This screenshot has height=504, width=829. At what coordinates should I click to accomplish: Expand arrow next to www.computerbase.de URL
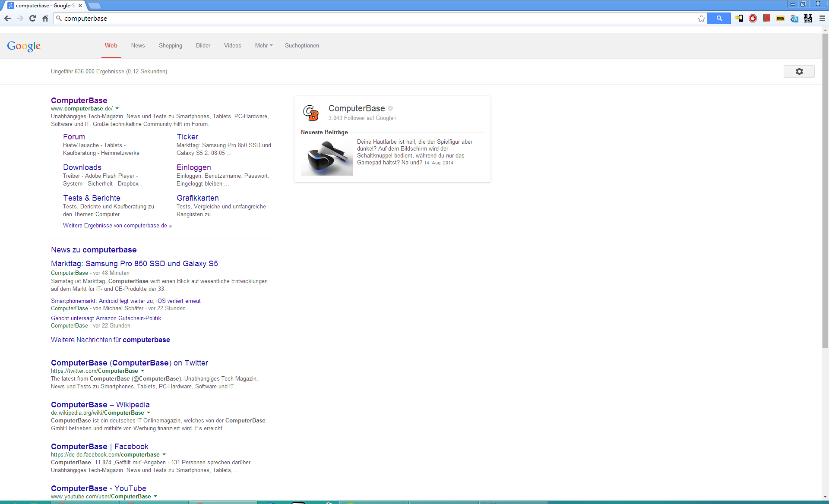click(x=117, y=109)
